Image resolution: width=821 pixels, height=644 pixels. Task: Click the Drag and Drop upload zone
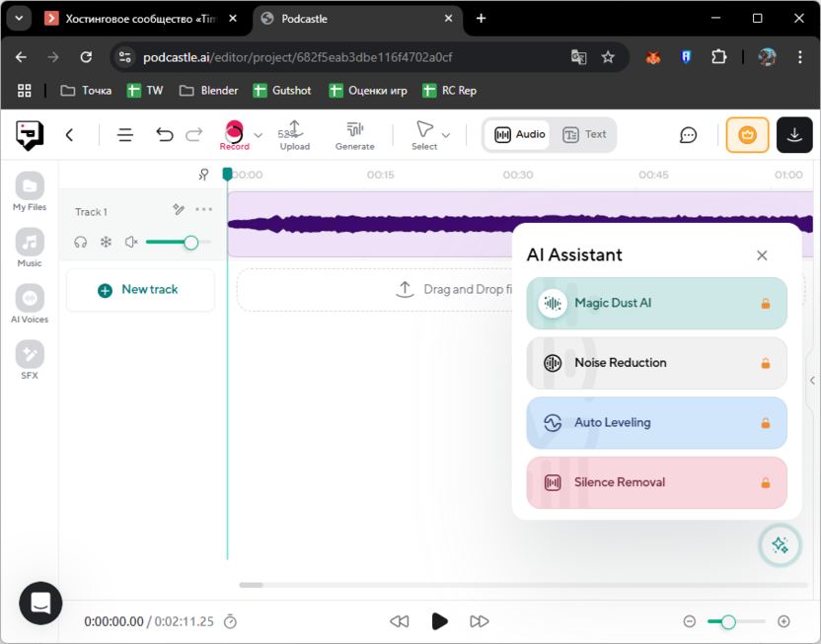tap(374, 289)
